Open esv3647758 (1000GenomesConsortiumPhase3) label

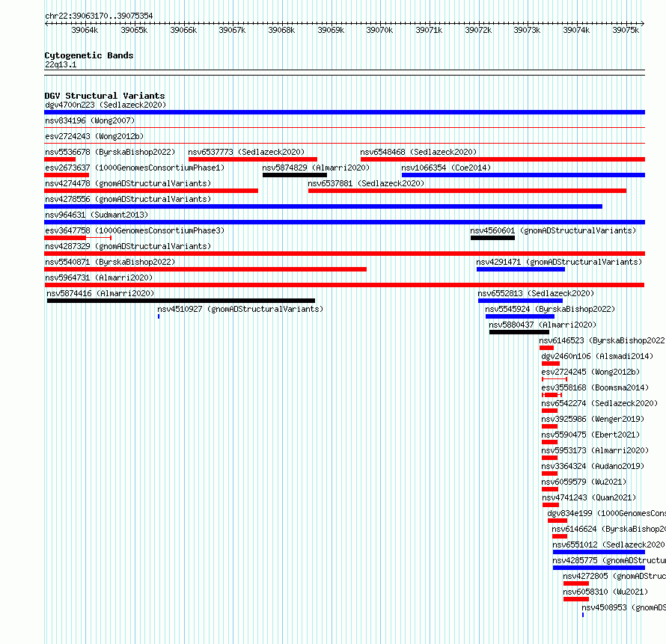135,230
